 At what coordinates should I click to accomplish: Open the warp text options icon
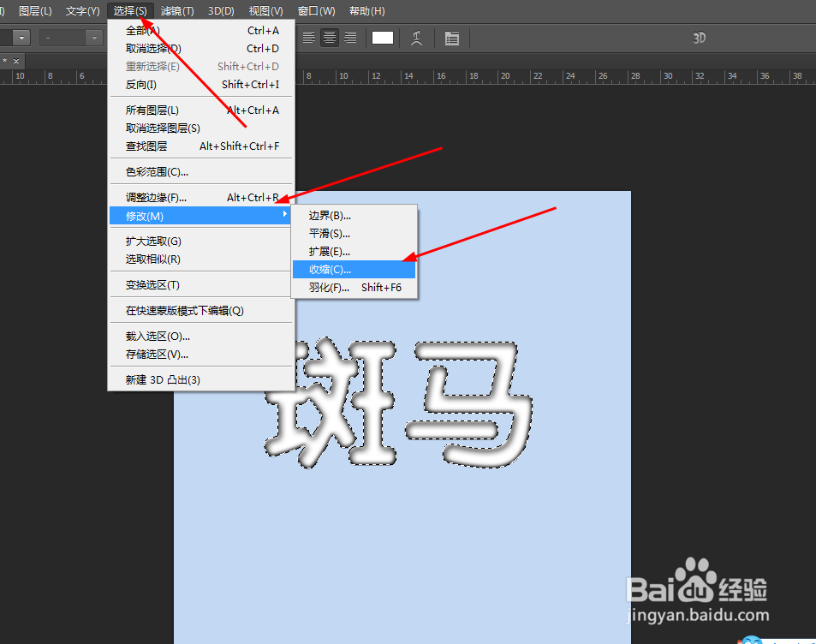pos(417,38)
